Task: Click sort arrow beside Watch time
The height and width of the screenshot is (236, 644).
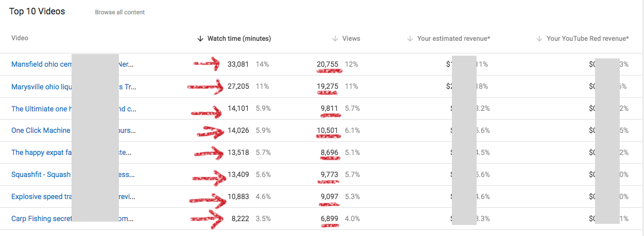Action: [x=200, y=39]
